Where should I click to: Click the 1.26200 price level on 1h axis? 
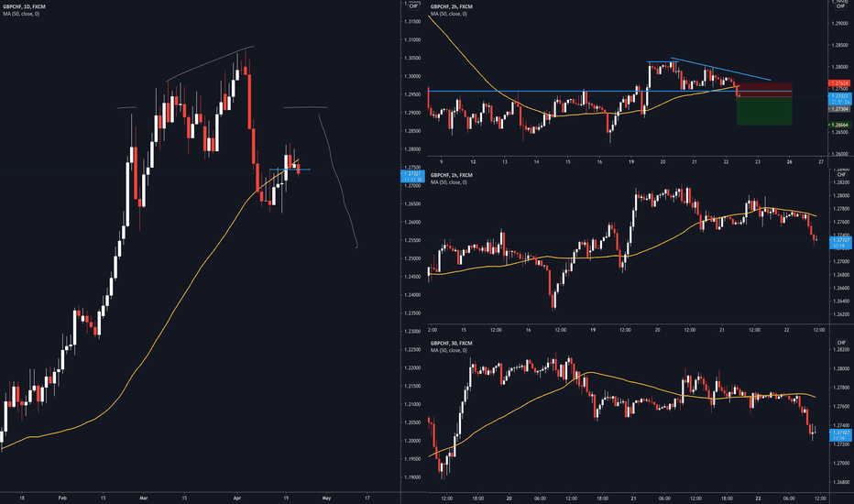click(840, 314)
